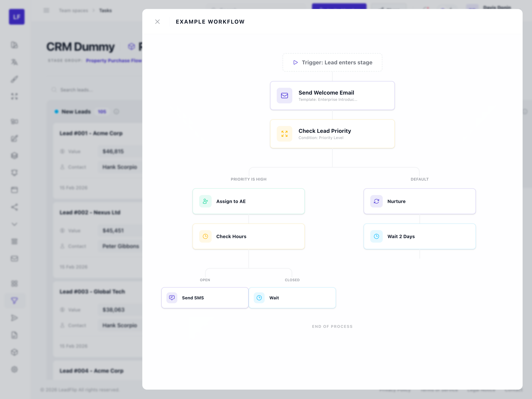Open settings via the gear icon in sidebar
The width and height of the screenshot is (532, 399).
(x=14, y=370)
